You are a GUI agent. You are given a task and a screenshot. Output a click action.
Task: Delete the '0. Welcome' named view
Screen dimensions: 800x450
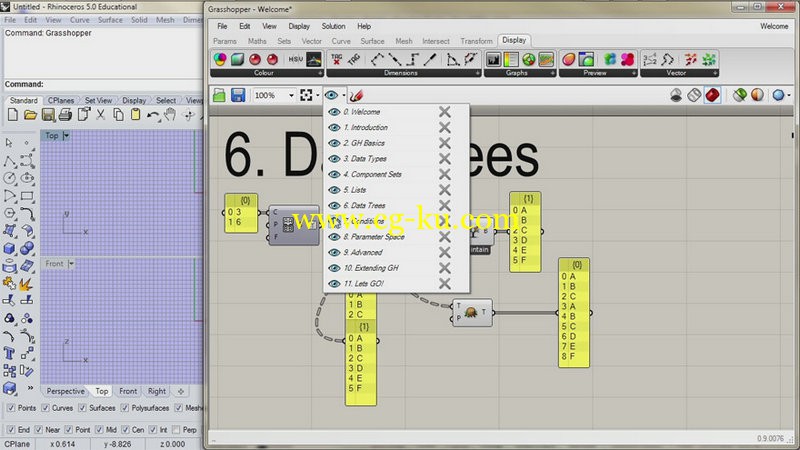(x=445, y=112)
